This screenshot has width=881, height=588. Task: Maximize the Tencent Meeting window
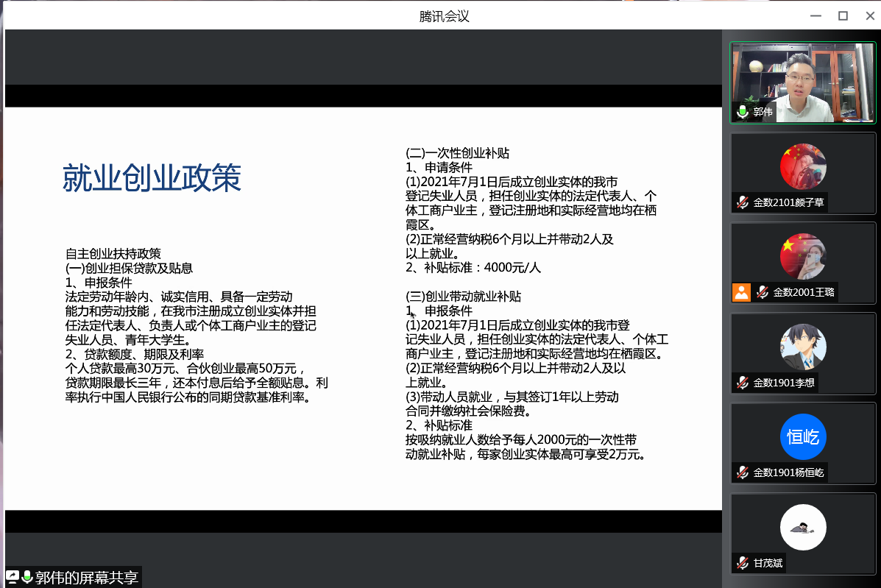click(x=843, y=15)
